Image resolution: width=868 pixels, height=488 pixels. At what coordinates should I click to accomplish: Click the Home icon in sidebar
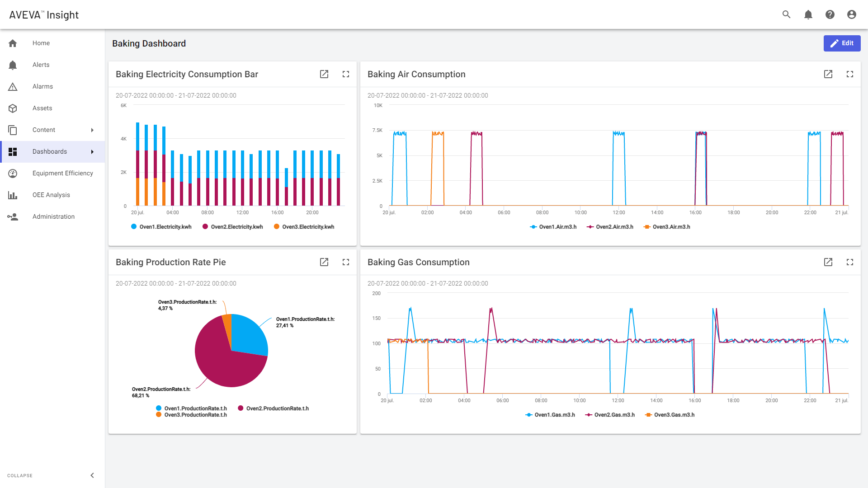point(13,43)
